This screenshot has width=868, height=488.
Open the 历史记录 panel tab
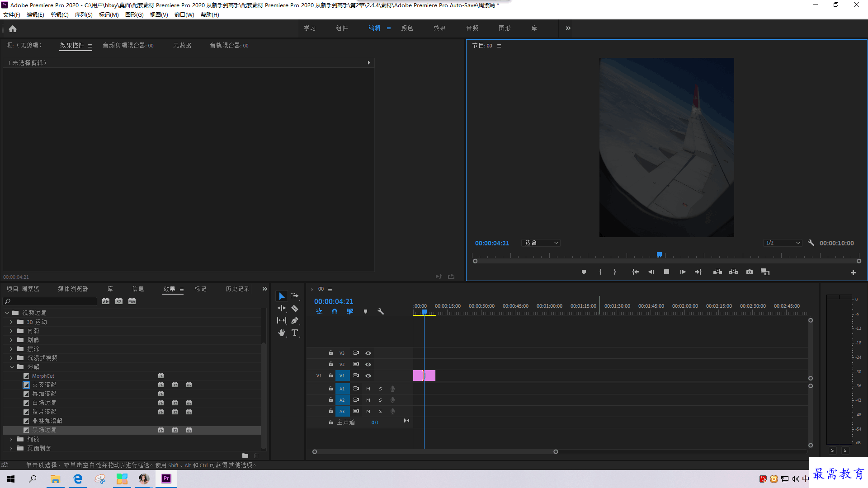pyautogui.click(x=238, y=289)
